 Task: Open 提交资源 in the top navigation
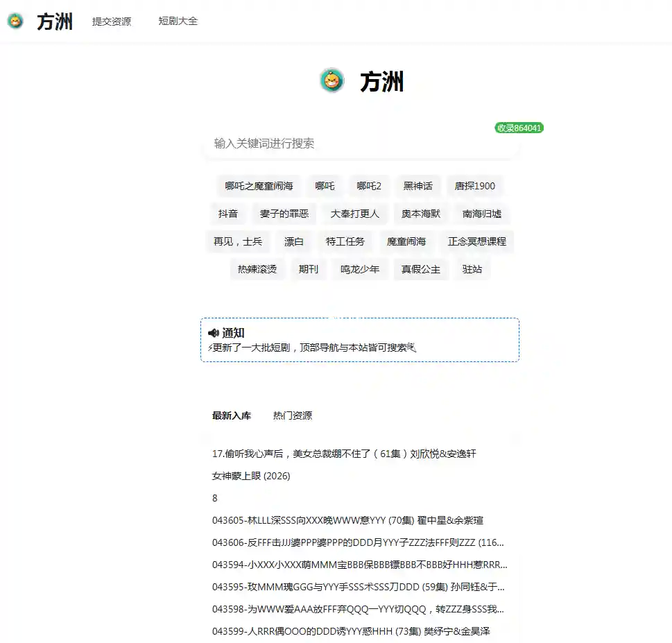tap(112, 22)
